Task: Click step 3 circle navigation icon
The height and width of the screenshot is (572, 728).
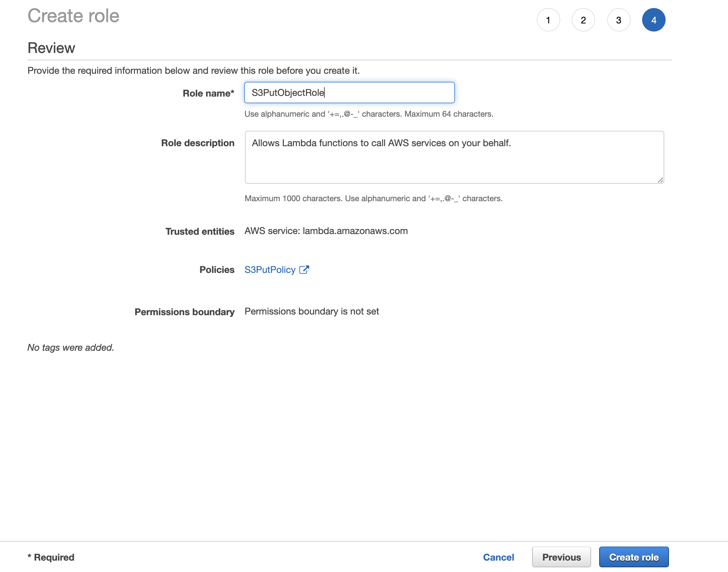Action: coord(618,19)
